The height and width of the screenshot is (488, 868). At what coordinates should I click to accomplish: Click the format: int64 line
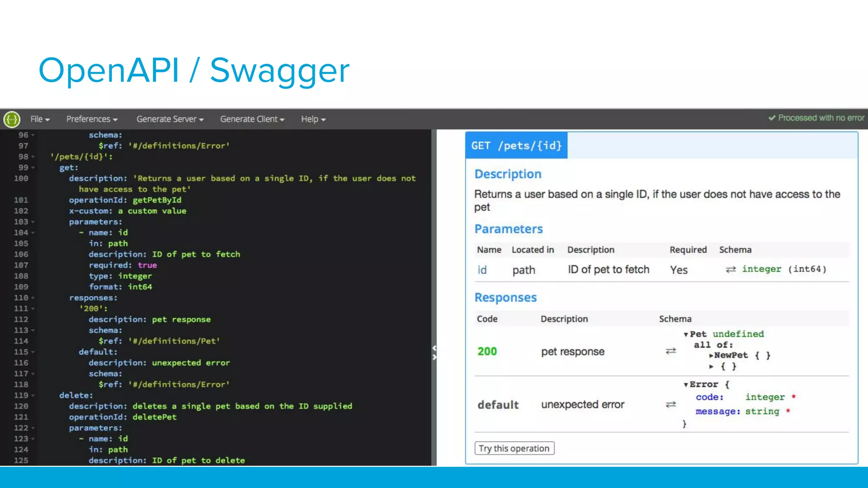[x=120, y=287]
